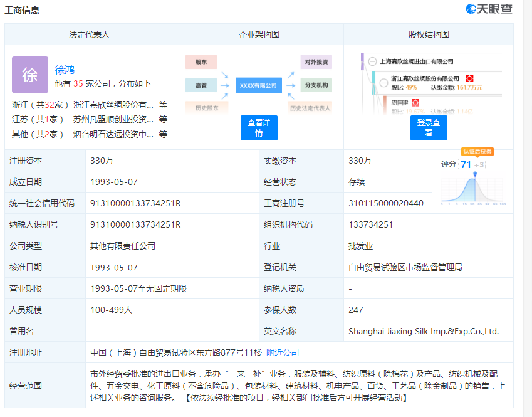
Task: Open the 企业架构图 section header
Action: click(x=259, y=34)
